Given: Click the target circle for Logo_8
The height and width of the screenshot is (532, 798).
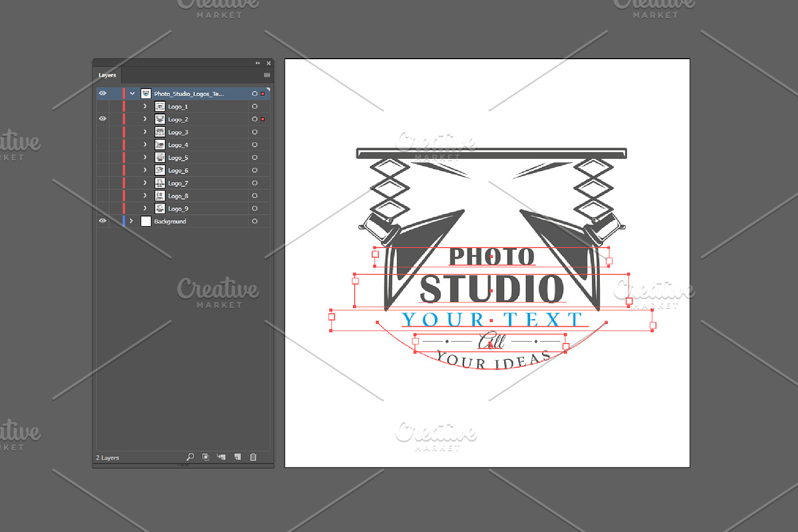Looking at the screenshot, I should pyautogui.click(x=255, y=196).
